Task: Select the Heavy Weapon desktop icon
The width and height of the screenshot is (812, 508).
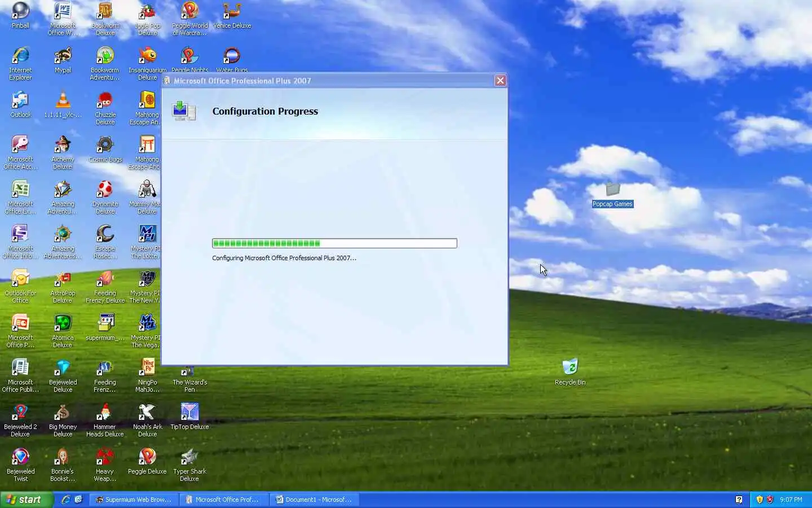Action: (x=105, y=465)
